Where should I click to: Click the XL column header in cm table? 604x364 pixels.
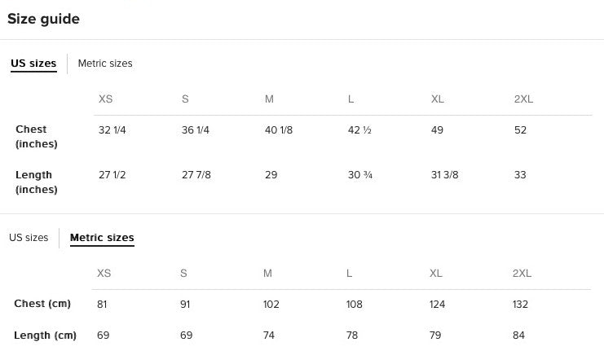click(x=435, y=273)
